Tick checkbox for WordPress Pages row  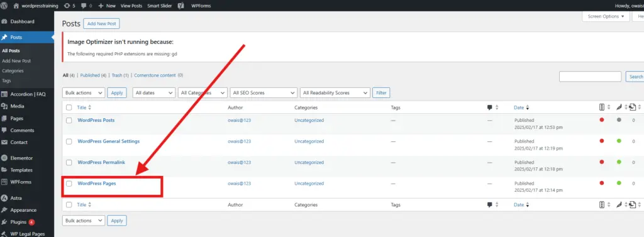[x=69, y=184]
